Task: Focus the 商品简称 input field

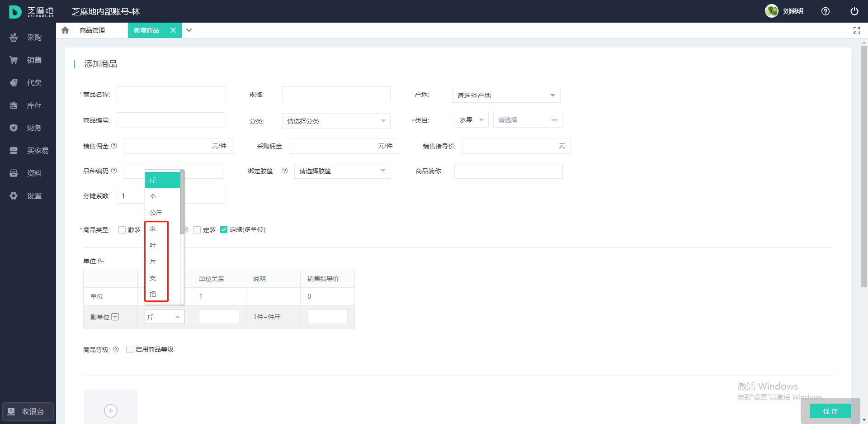Action: pos(509,171)
